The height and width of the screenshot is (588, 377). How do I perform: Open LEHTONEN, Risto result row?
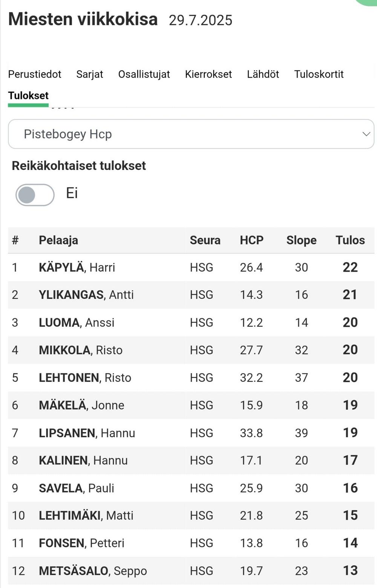point(191,377)
